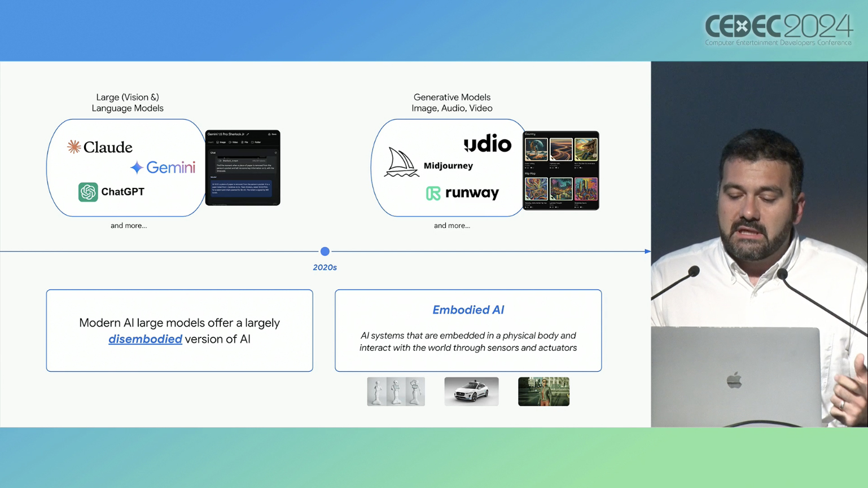Click the runway wordmark text
The width and height of the screenshot is (868, 488).
click(472, 193)
